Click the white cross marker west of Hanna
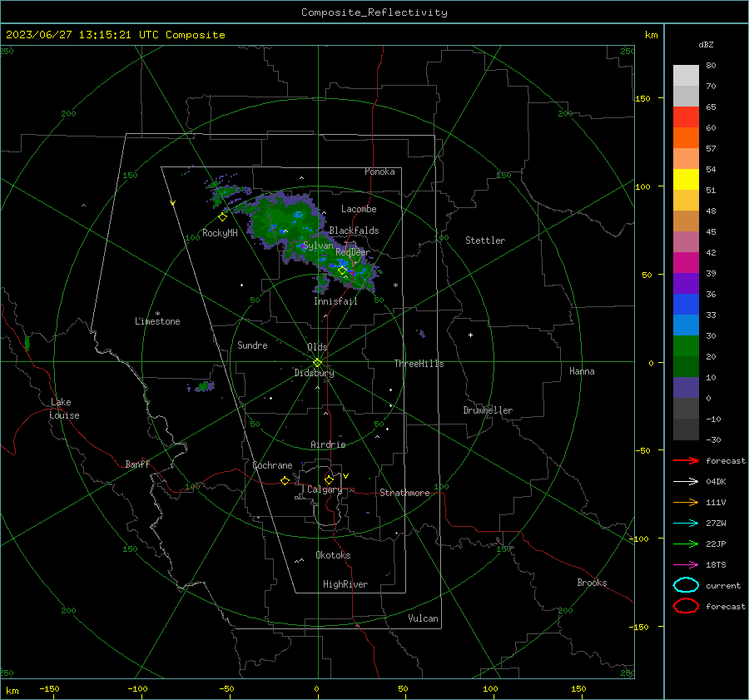This screenshot has height=700, width=749. point(470,335)
